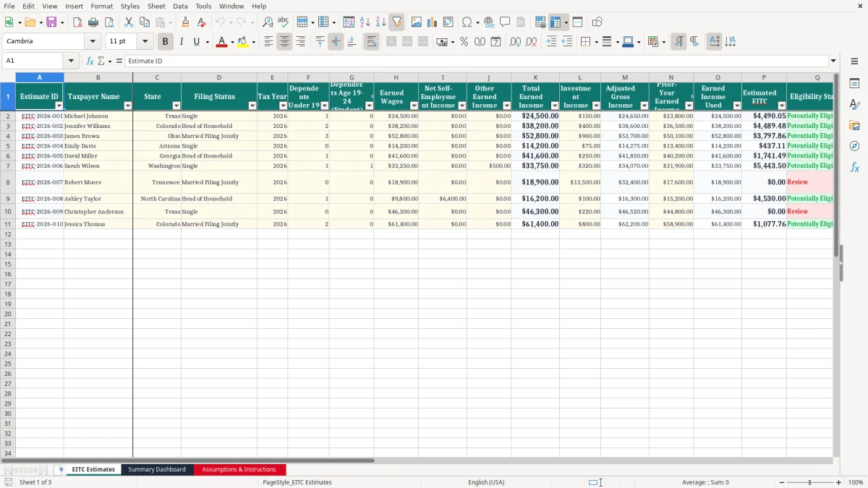Screen dimensions: 868x488
Task: Click the Insert Pivot Table icon
Action: click(448, 22)
